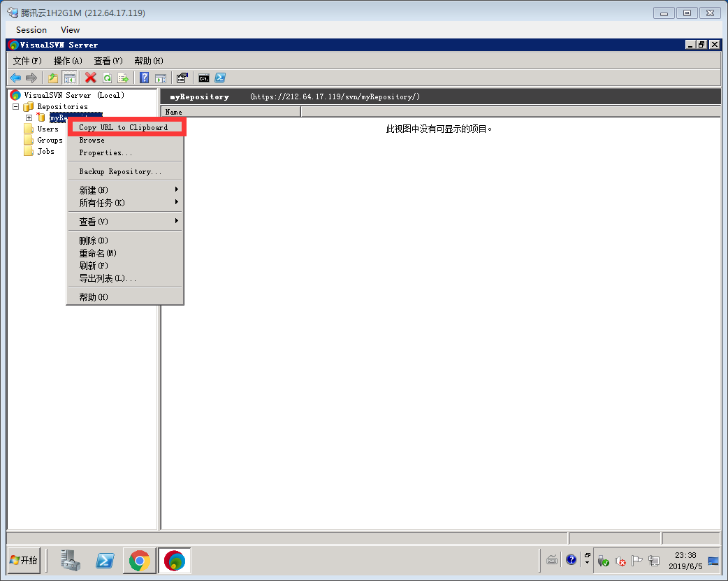Open the 查看(V) menu in the menu bar
Viewport: 728px width, 581px height.
tap(107, 61)
